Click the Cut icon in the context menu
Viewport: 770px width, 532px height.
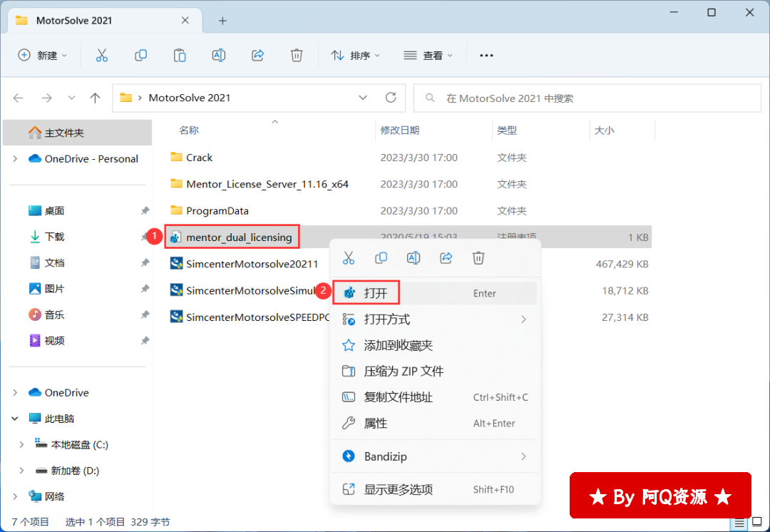point(348,258)
